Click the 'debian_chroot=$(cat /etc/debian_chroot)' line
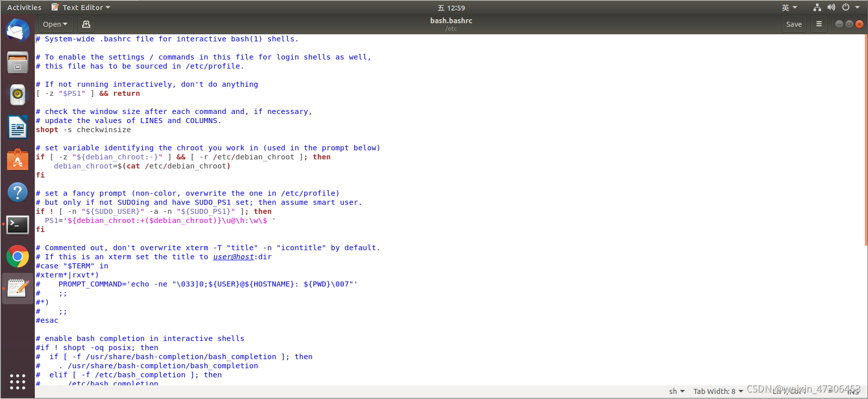 (x=142, y=166)
